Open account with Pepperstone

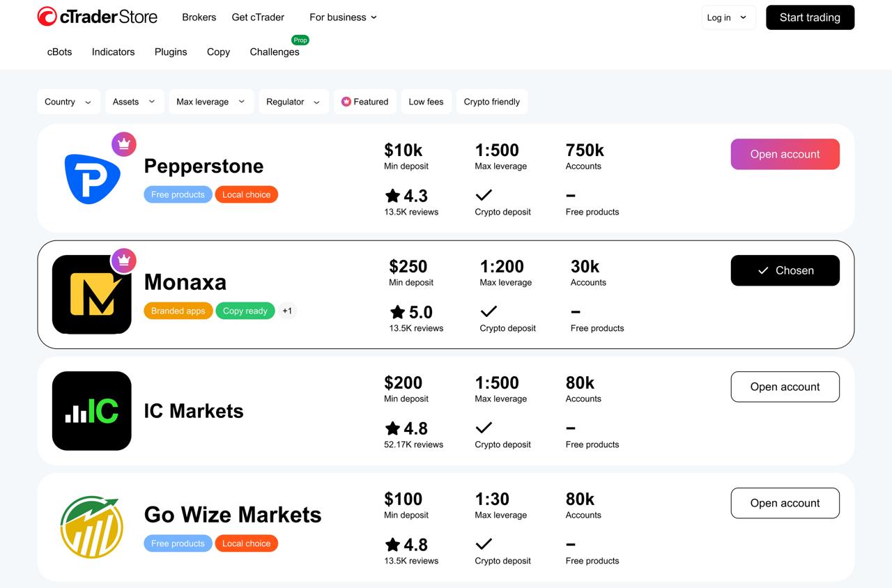(785, 154)
